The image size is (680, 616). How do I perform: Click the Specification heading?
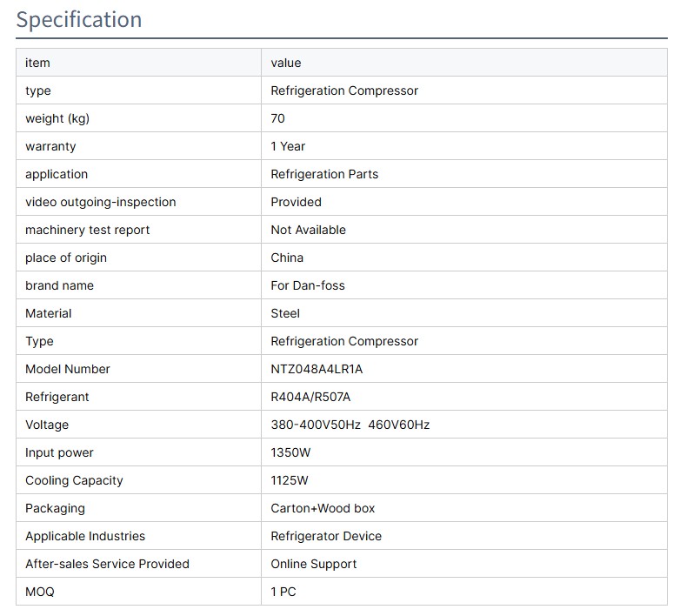point(79,20)
